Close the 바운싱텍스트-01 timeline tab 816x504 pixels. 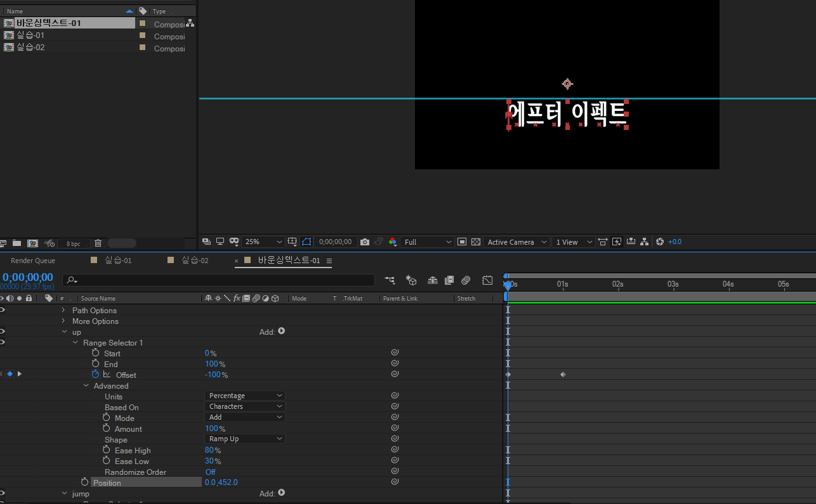(x=237, y=261)
